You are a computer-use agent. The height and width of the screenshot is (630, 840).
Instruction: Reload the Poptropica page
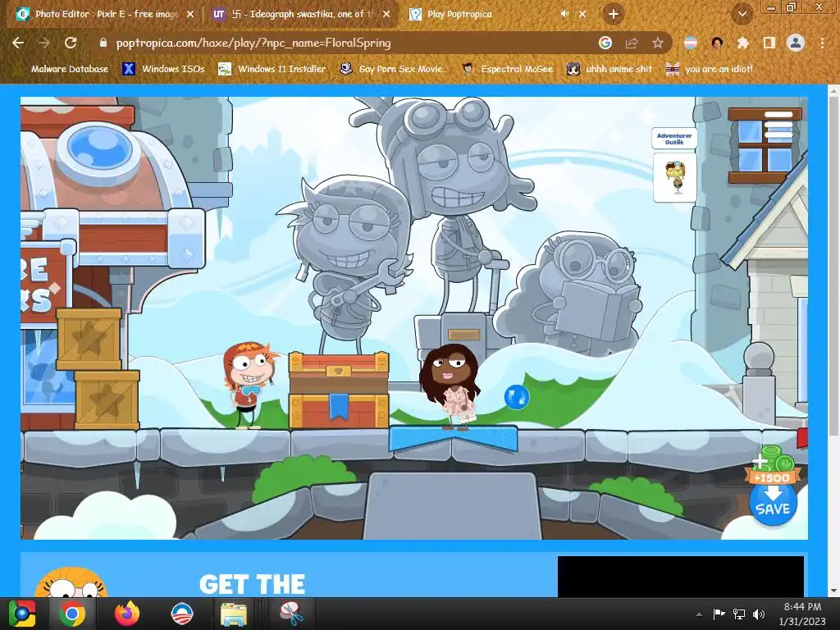(x=71, y=43)
